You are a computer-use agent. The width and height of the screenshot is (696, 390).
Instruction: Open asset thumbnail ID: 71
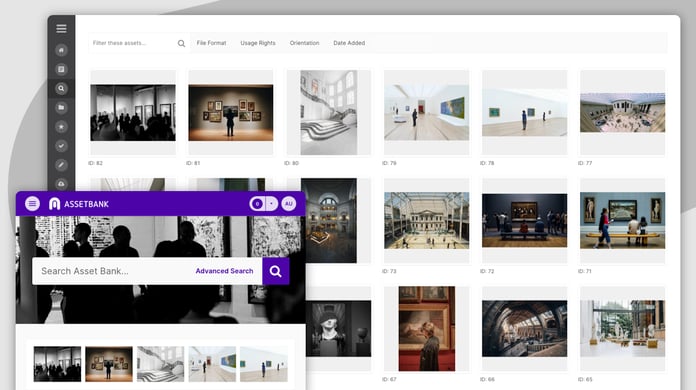click(622, 221)
